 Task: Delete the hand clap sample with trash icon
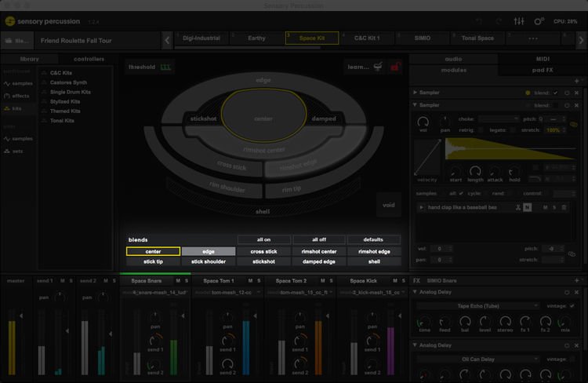[x=564, y=207]
